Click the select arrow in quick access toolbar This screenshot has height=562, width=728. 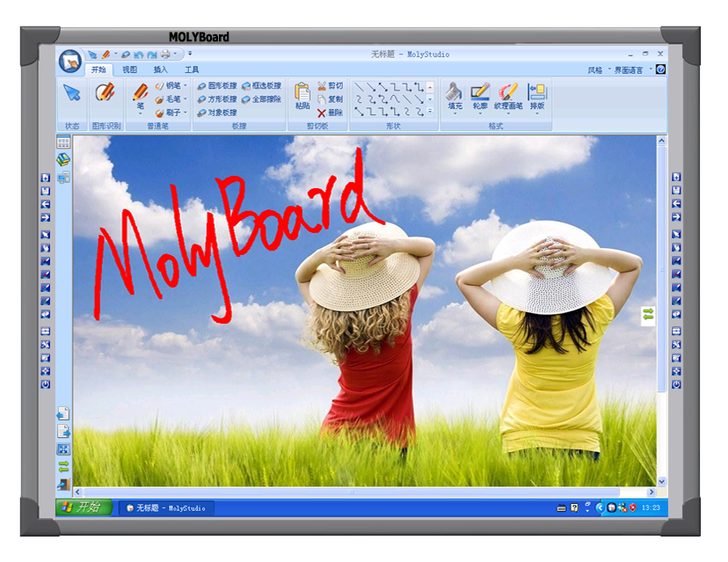(x=93, y=55)
